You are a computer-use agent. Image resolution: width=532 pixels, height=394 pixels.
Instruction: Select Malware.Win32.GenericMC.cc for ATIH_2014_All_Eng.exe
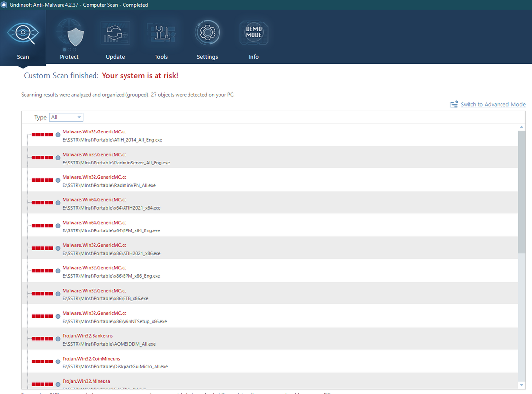coord(94,132)
